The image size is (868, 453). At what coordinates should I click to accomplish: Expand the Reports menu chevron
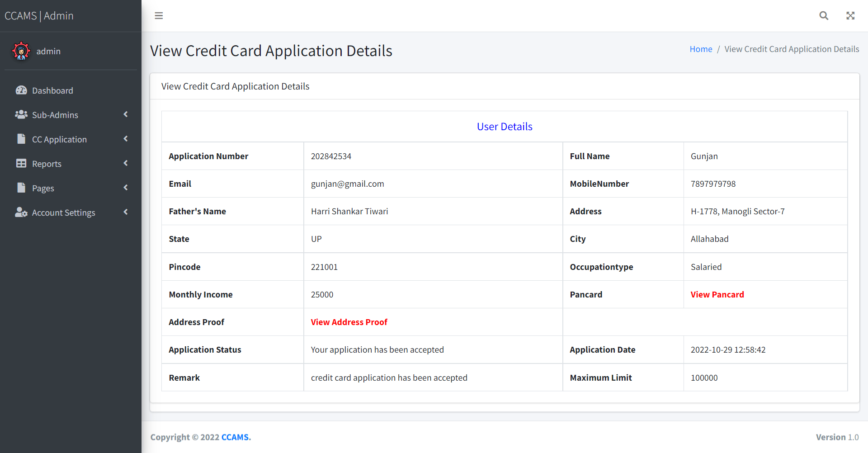126,163
